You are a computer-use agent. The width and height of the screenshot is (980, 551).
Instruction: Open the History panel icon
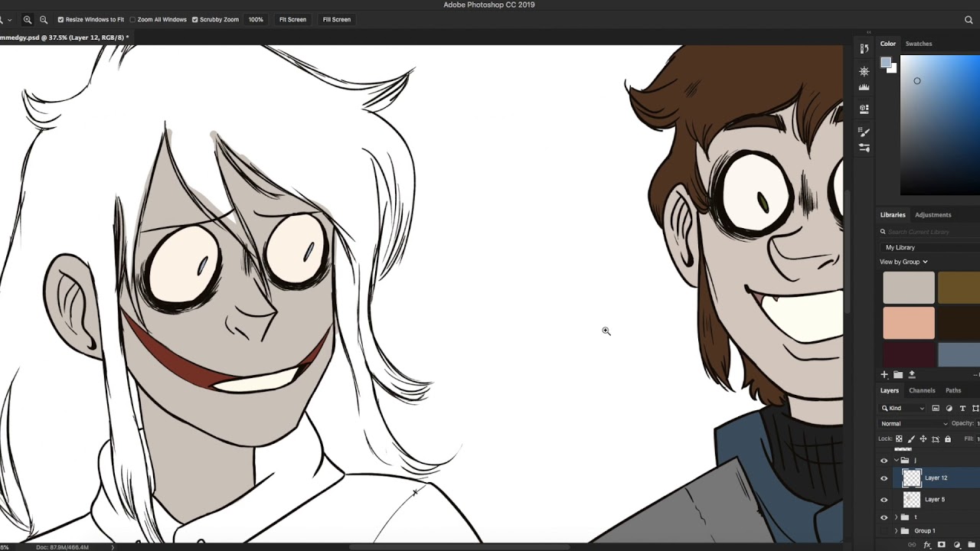[x=864, y=49]
